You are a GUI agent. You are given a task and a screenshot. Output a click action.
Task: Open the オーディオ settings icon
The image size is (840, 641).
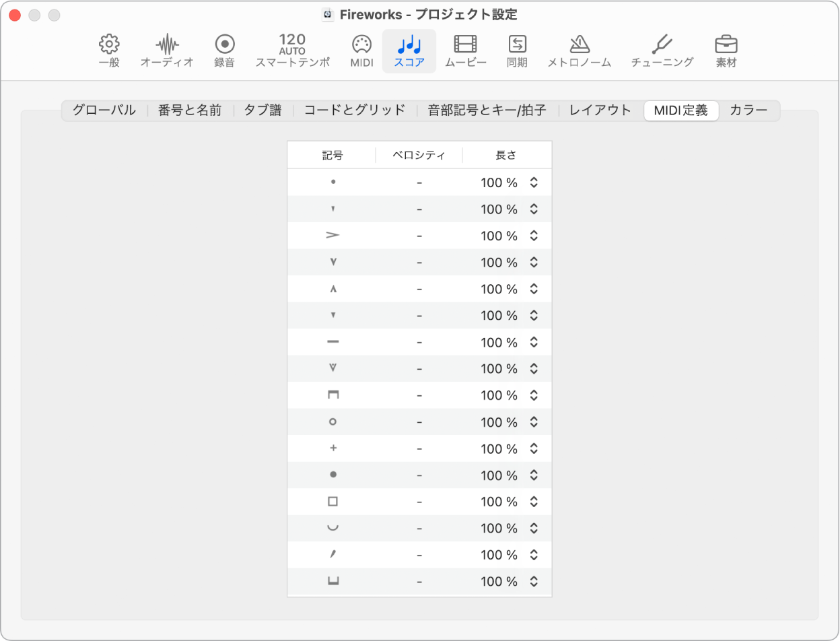166,50
